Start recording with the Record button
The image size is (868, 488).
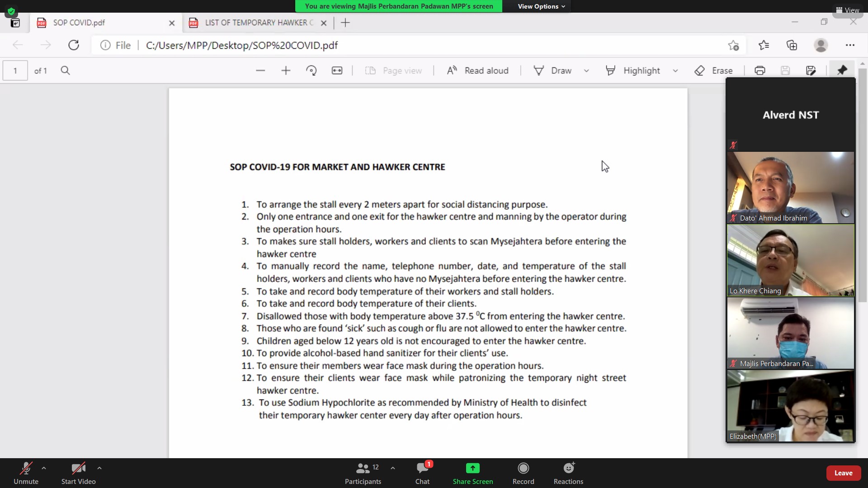click(x=523, y=473)
